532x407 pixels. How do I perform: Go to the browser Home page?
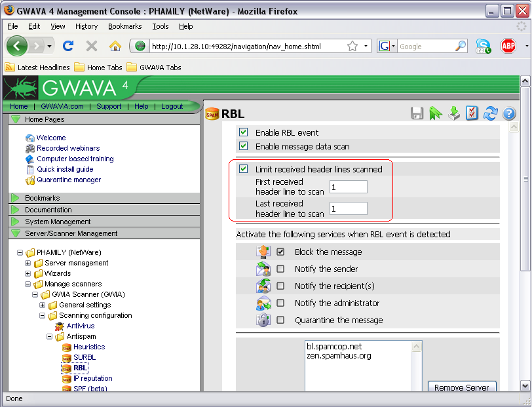coord(115,46)
